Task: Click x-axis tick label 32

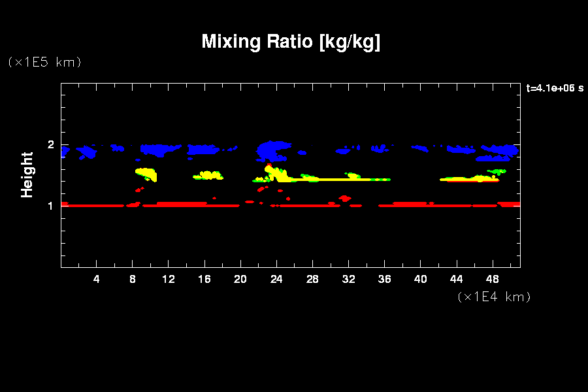Action: (x=348, y=279)
